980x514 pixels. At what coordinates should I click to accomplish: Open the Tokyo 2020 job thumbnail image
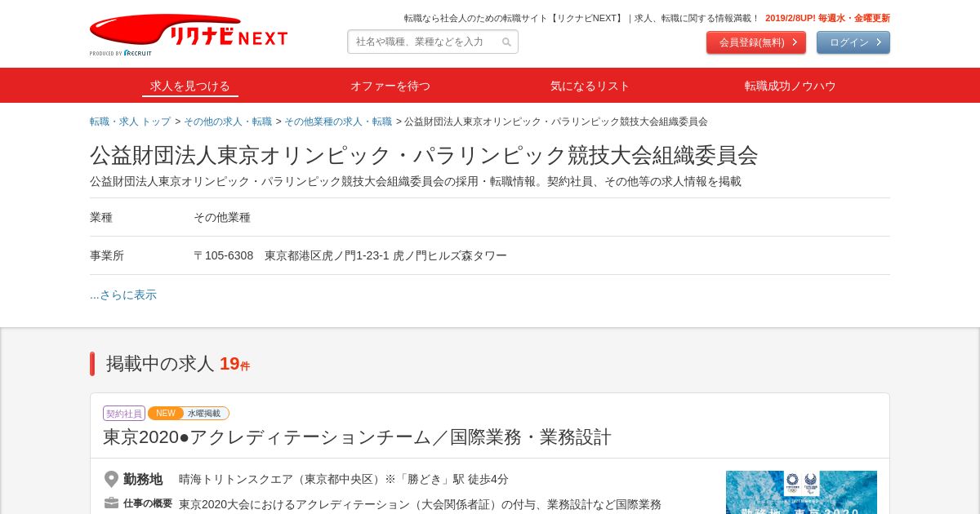801,492
